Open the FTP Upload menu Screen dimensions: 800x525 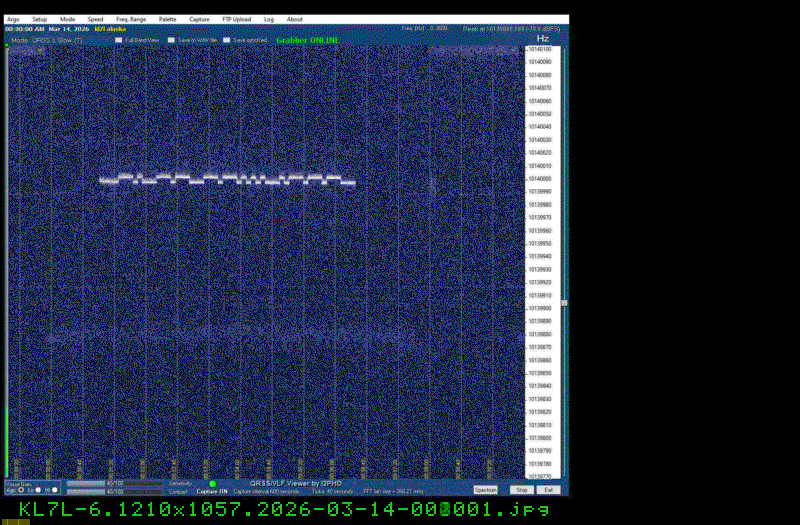tap(236, 19)
